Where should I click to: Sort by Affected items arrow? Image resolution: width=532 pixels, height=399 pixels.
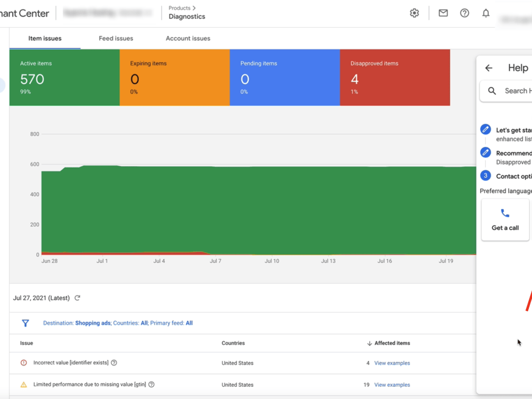coord(370,343)
